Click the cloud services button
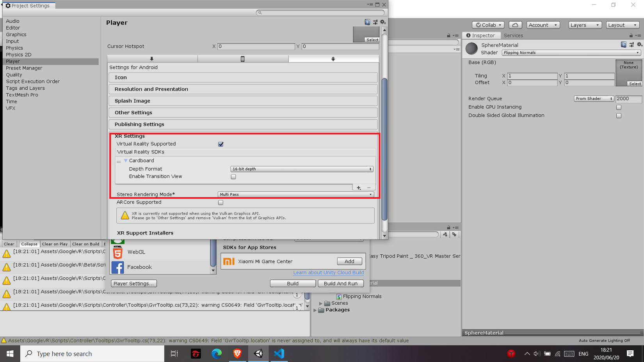This screenshot has width=644, height=362. [x=515, y=25]
